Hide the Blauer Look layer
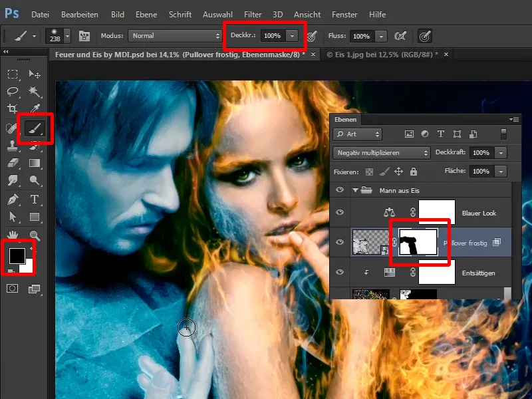532x399 pixels. [x=340, y=212]
